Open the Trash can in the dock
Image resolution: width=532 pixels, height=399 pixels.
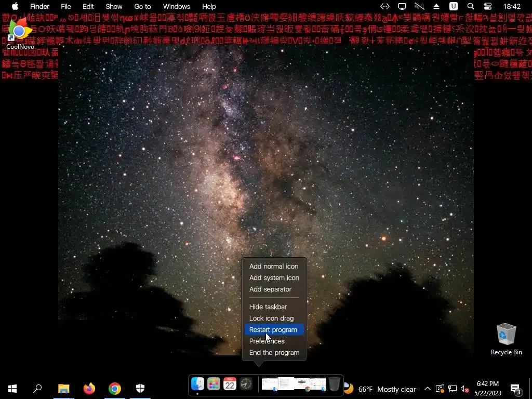click(334, 384)
